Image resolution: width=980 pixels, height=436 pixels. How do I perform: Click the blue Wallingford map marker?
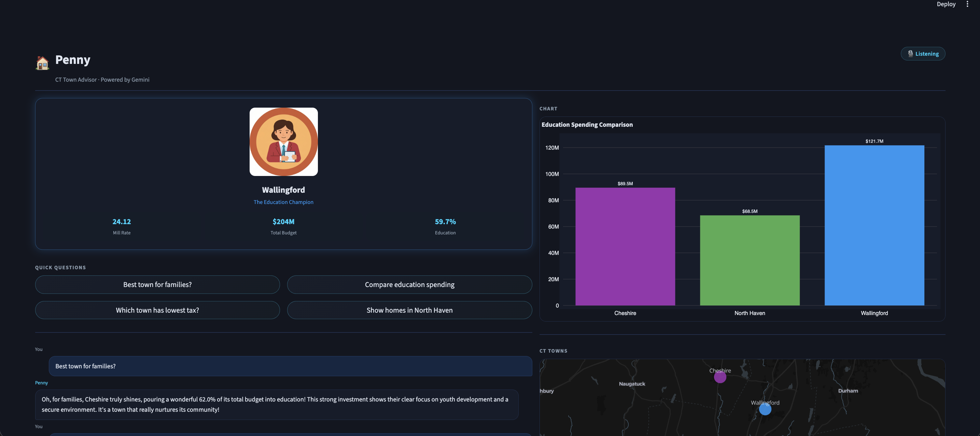[x=765, y=409]
